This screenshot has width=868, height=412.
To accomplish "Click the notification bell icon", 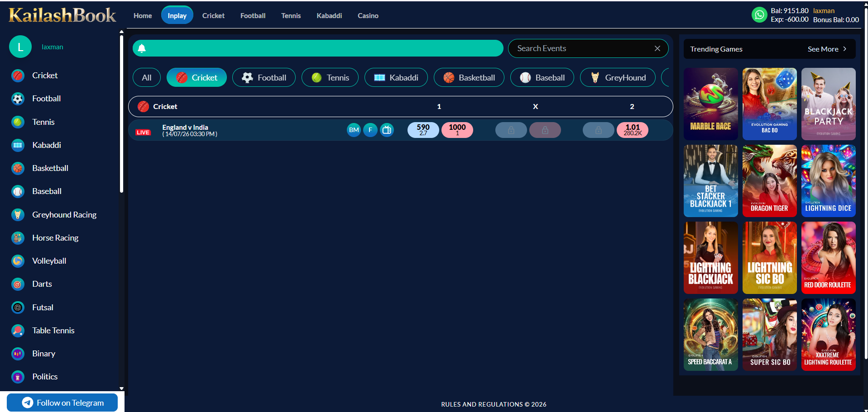I will 142,48.
